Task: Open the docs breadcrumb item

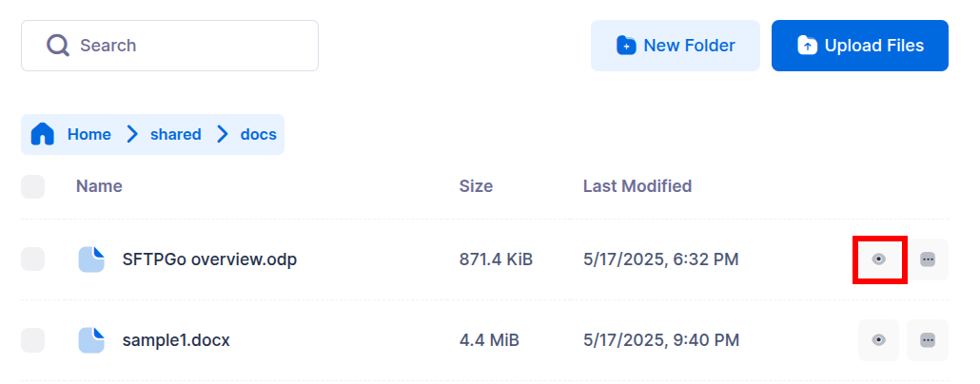Action: click(258, 134)
